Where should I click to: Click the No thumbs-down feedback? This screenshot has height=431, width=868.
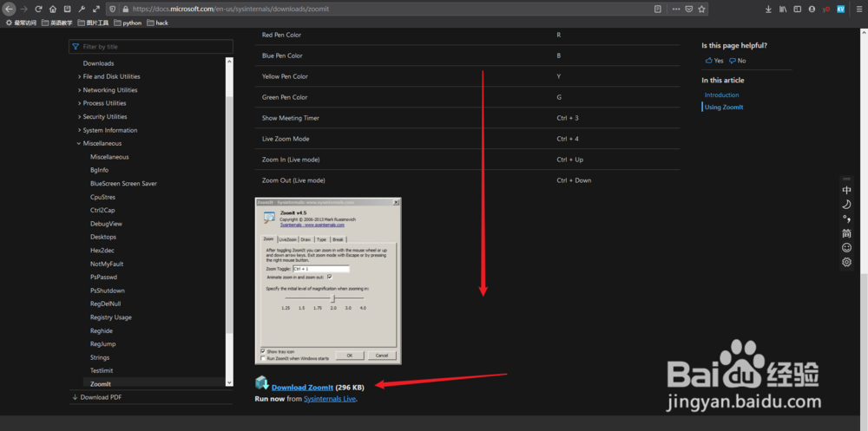737,61
